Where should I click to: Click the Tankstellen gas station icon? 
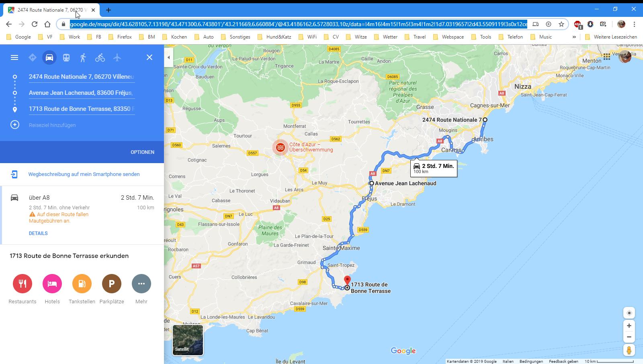pos(82,284)
